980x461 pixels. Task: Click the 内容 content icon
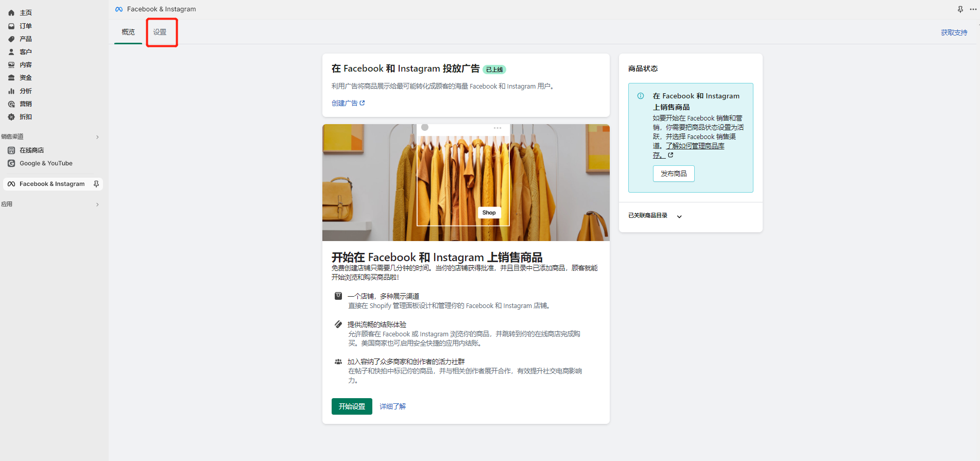pyautogui.click(x=11, y=65)
